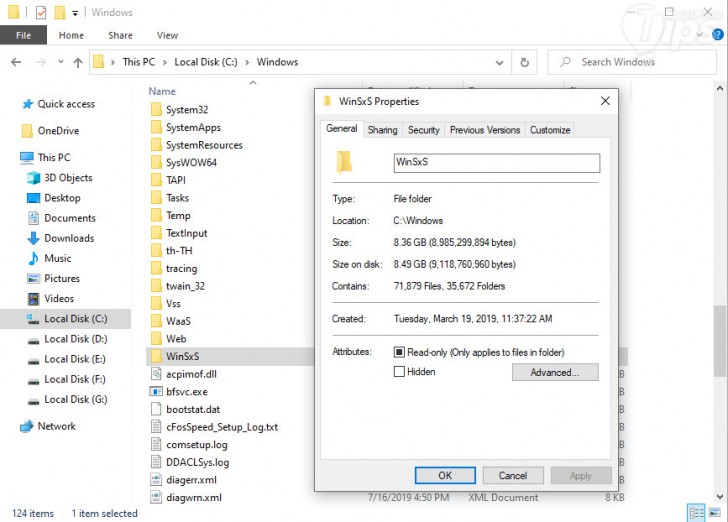Open 3D Objects folder icon
The width and height of the screenshot is (728, 522).
pyautogui.click(x=33, y=178)
